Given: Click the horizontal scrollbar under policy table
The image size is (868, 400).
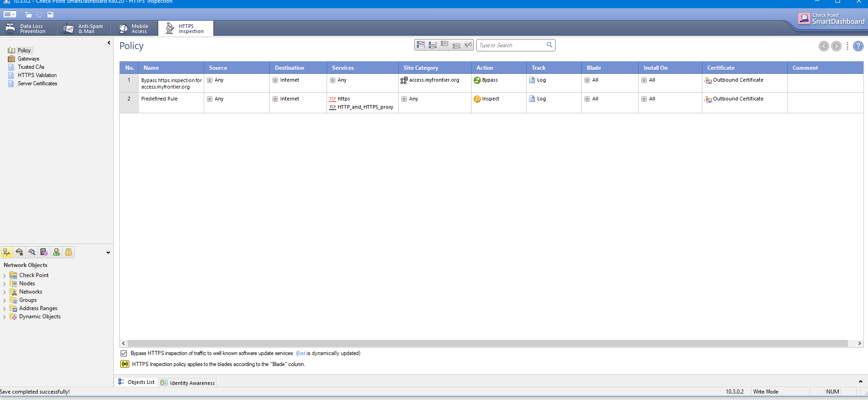Looking at the screenshot, I should [x=486, y=344].
